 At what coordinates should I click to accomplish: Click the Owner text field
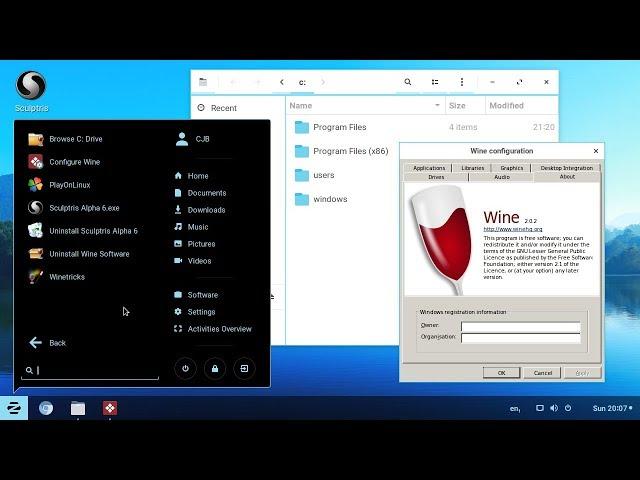click(x=520, y=326)
